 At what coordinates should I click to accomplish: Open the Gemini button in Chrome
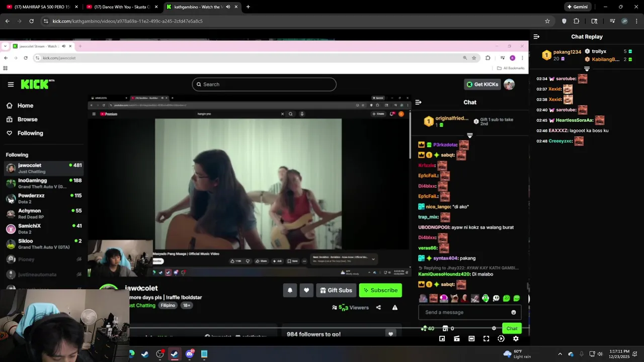pos(577,7)
